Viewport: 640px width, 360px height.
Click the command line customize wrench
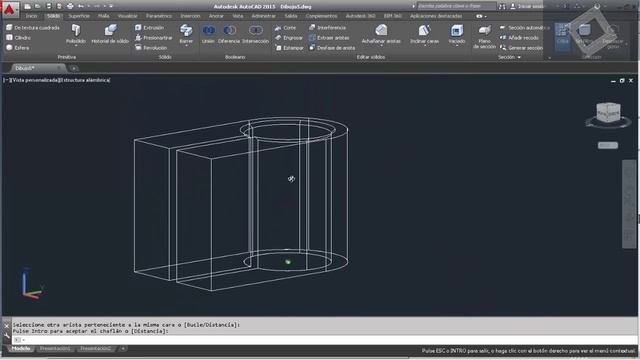(7, 336)
